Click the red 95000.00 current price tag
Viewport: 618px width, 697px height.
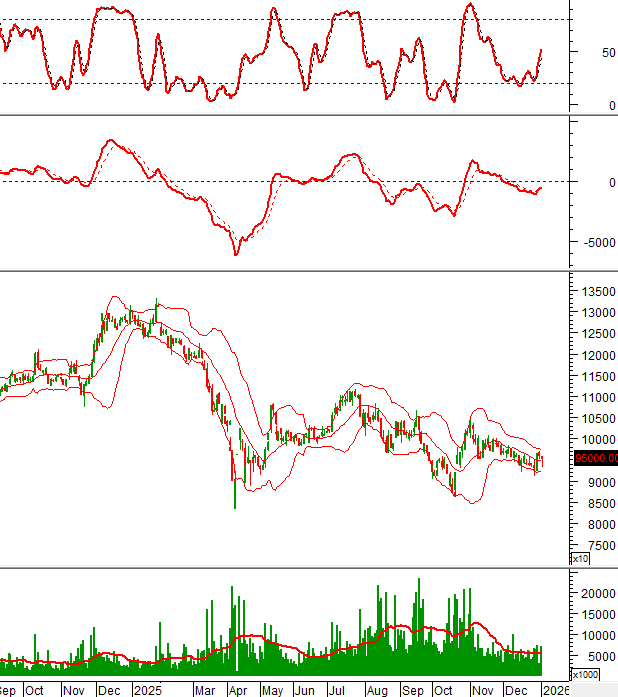click(x=594, y=459)
